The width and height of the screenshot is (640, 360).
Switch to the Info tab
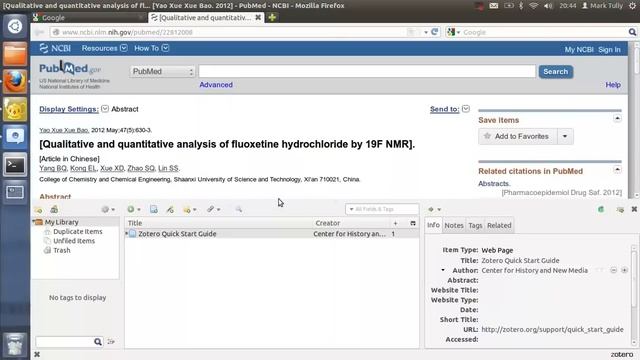[433, 225]
